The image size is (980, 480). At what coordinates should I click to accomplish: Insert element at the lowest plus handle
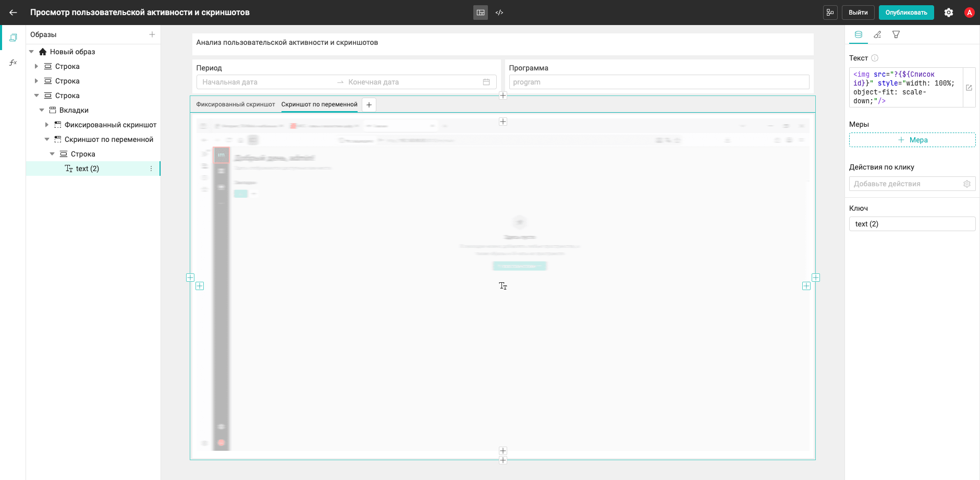(x=503, y=460)
